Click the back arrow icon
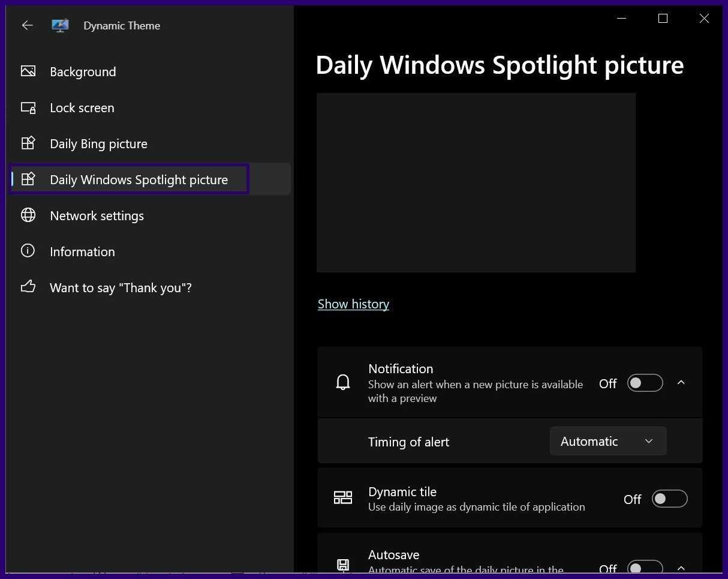The height and width of the screenshot is (579, 728). (x=27, y=25)
